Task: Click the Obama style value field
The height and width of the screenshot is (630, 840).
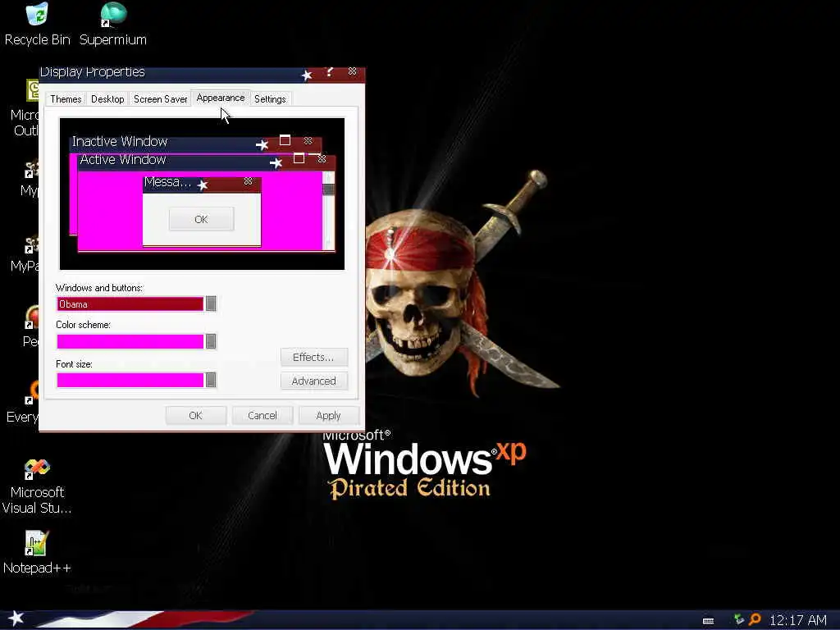Action: [x=130, y=304]
